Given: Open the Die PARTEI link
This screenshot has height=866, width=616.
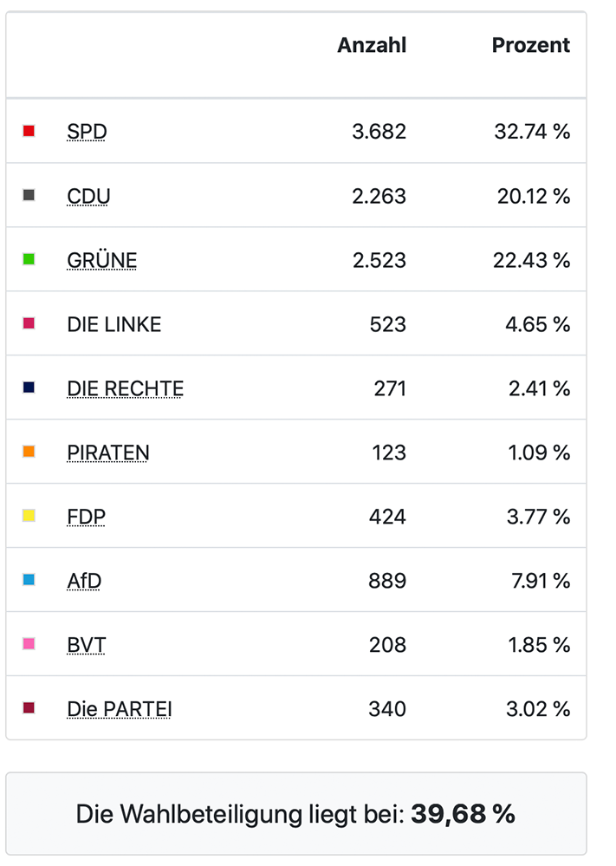Looking at the screenshot, I should tap(120, 709).
